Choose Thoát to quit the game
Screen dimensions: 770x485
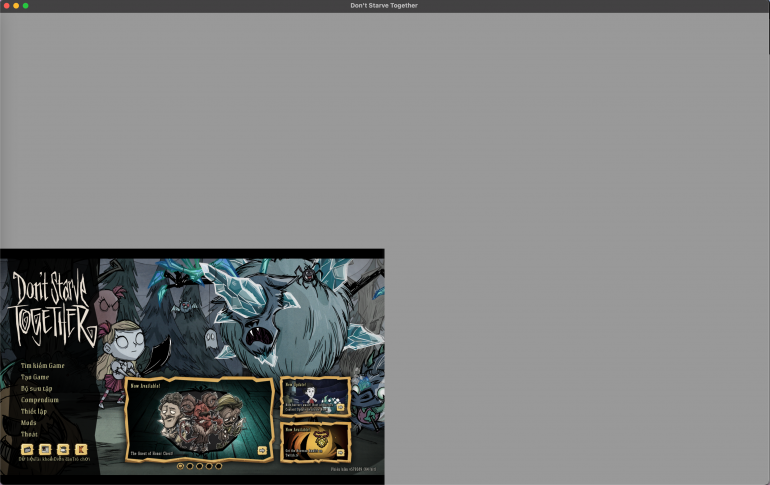tap(29, 434)
